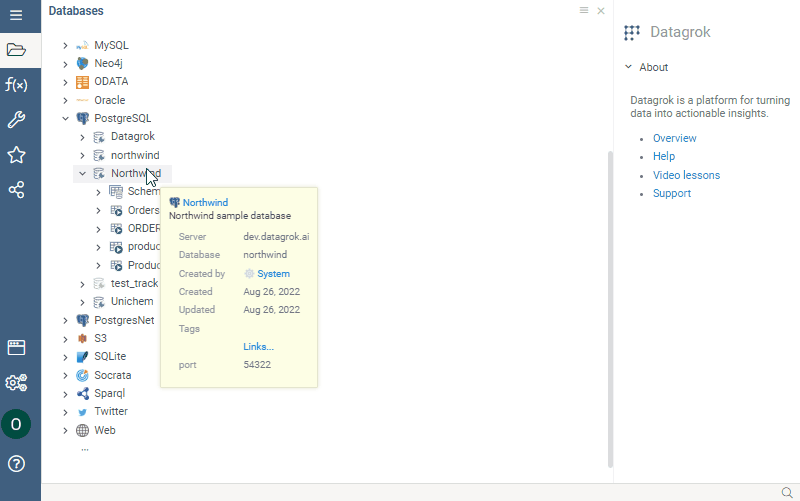
Task: Collapse the About section in Datagrok panel
Action: [x=628, y=67]
